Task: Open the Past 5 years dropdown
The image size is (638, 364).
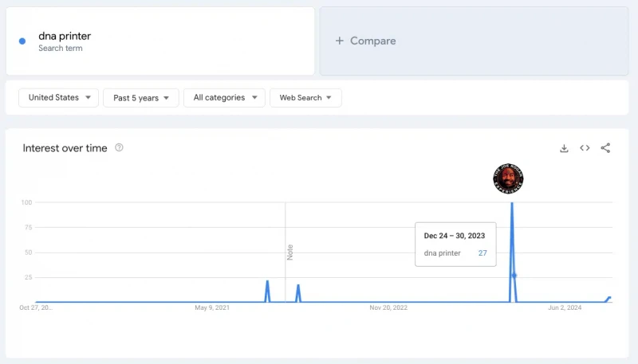Action: point(141,98)
